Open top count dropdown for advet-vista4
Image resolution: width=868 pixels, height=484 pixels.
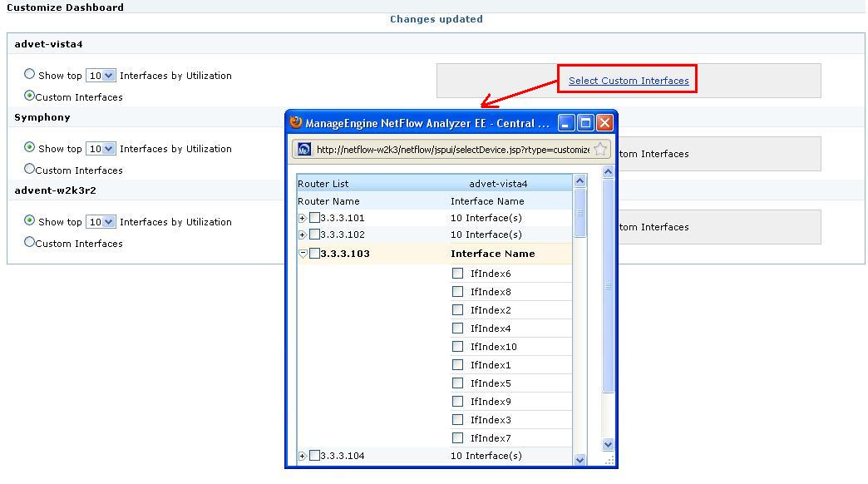(x=101, y=76)
